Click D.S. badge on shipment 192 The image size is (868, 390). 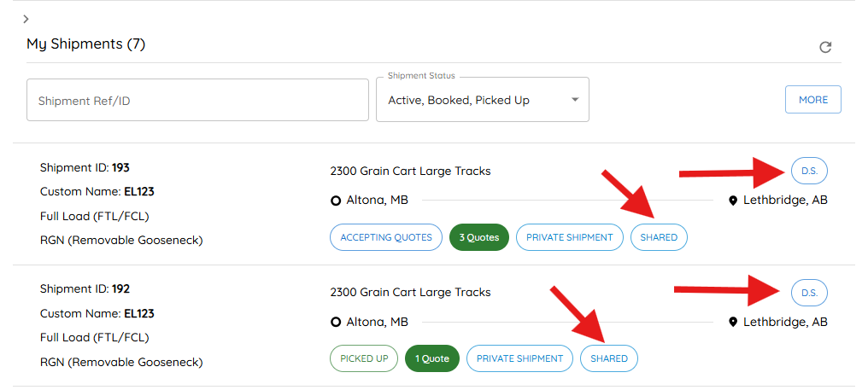(x=809, y=294)
